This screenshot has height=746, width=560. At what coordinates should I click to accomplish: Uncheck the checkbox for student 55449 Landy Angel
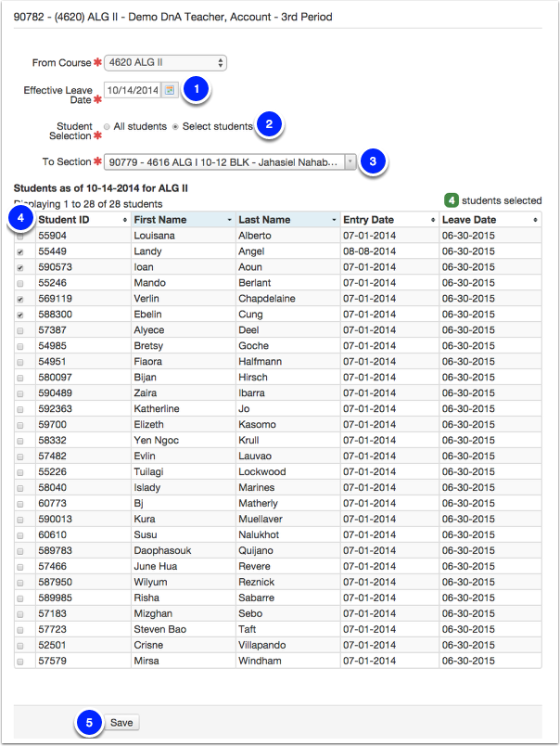coord(20,251)
